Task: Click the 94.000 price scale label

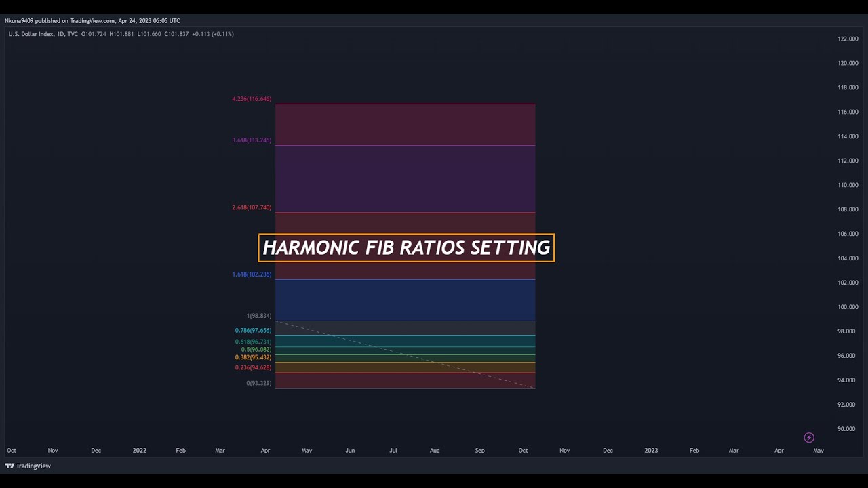Action: click(x=846, y=380)
